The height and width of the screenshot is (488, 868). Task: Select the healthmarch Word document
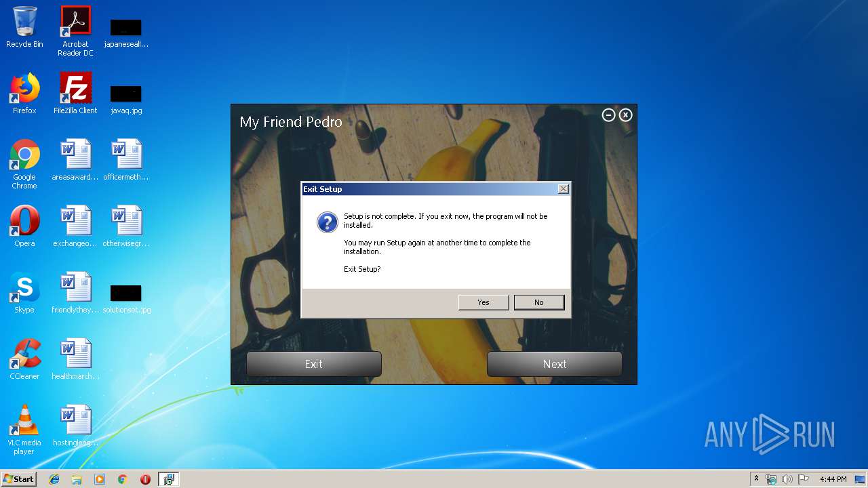[x=75, y=359]
